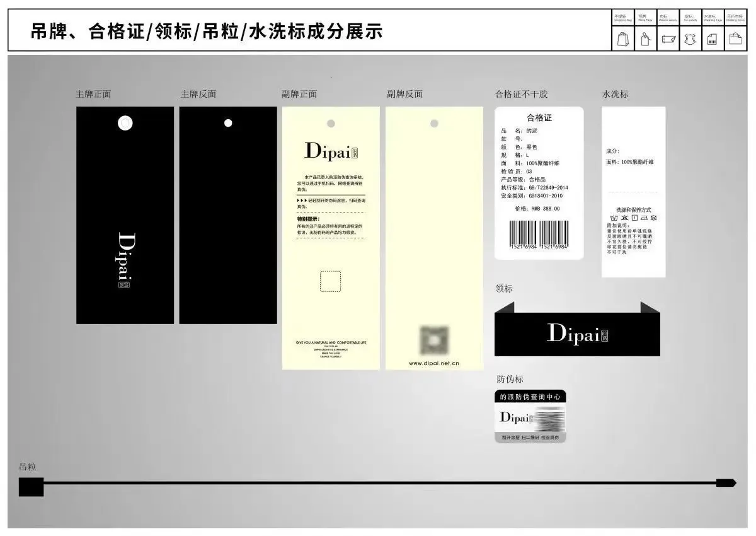
Task: Click the barcode on the 合格证 sticker
Action: [539, 235]
